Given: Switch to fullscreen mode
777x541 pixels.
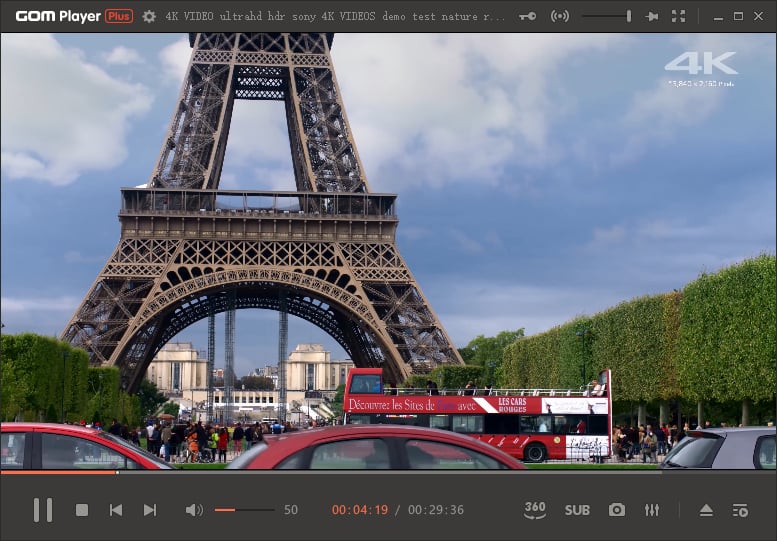Looking at the screenshot, I should 679,16.
